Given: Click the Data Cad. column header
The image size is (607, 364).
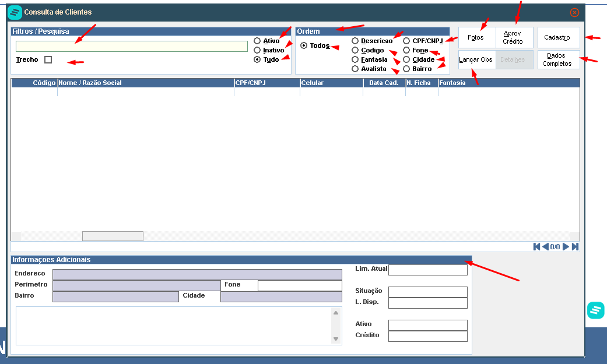Looking at the screenshot, I should coord(384,83).
